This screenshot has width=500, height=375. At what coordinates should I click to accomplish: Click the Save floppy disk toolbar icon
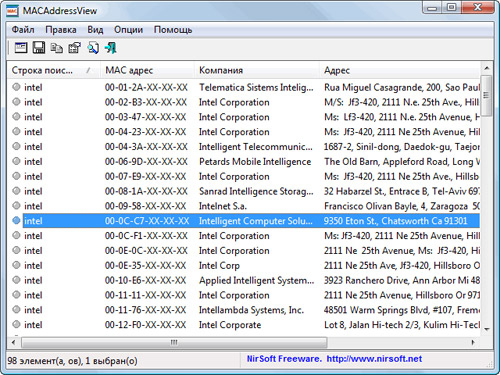coord(39,48)
